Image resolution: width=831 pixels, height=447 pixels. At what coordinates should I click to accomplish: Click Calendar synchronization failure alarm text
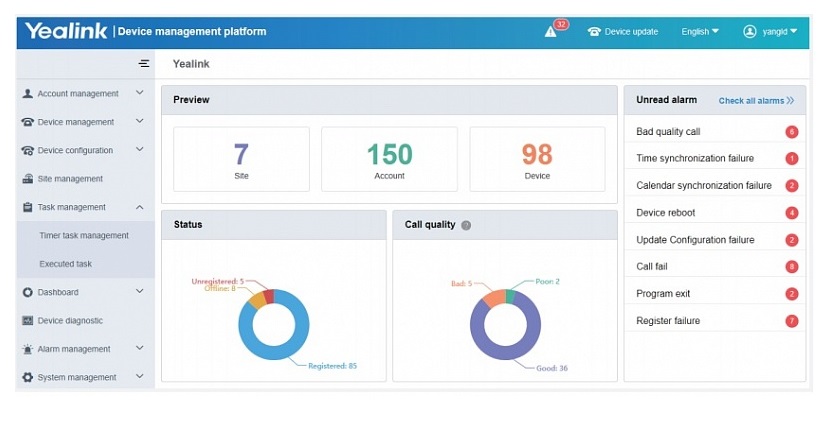coord(704,186)
